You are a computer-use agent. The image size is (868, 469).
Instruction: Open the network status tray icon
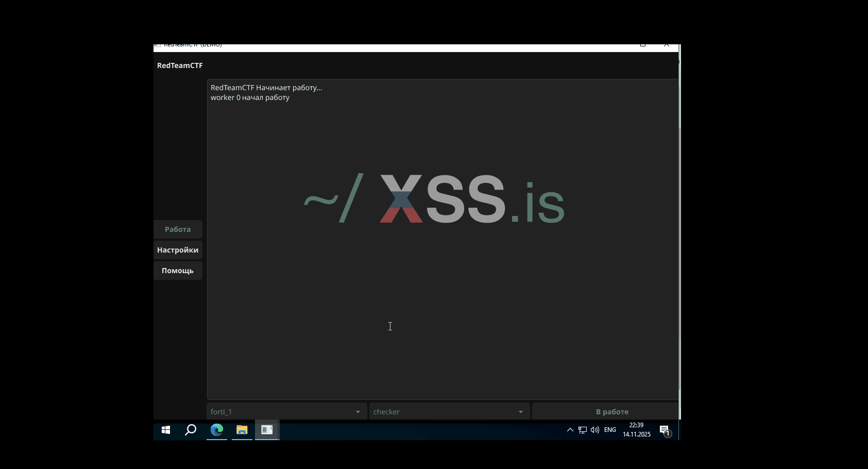click(583, 430)
